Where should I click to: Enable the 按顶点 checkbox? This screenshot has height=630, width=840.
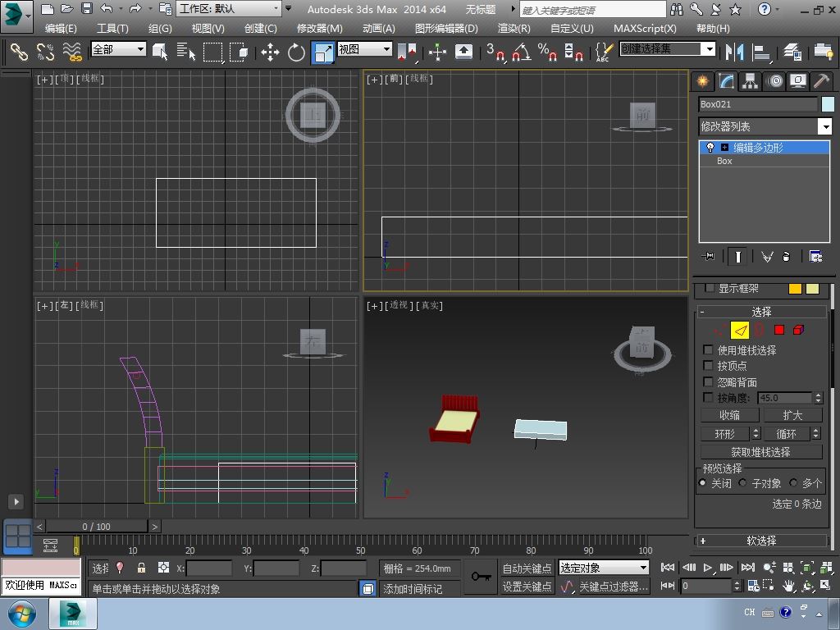pyautogui.click(x=708, y=365)
